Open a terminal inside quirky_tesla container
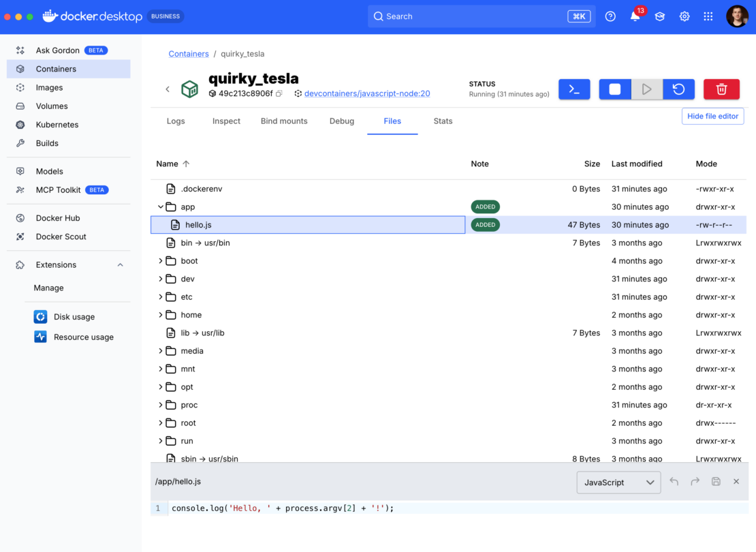 click(x=574, y=89)
